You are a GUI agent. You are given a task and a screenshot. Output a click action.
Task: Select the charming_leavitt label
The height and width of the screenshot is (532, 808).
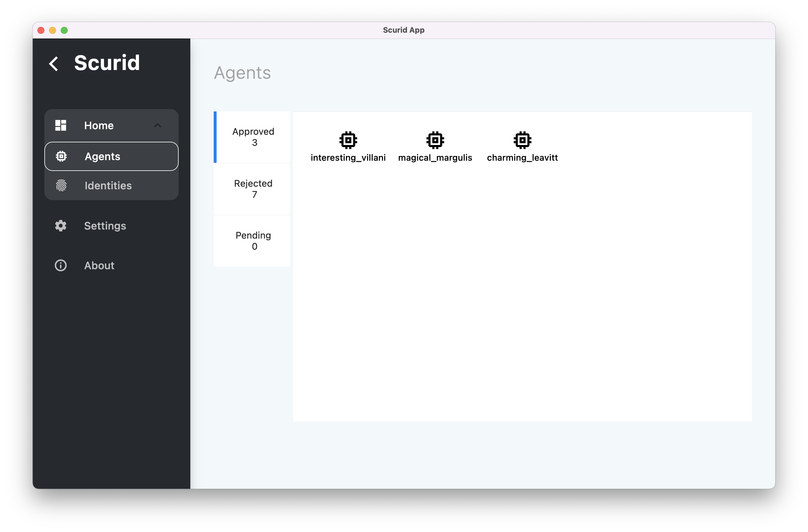523,158
